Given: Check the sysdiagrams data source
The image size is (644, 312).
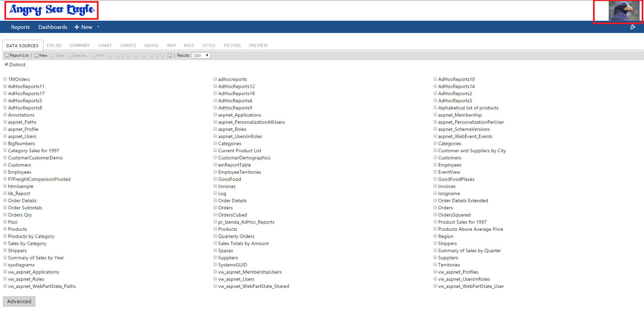Looking at the screenshot, I should [x=5, y=264].
